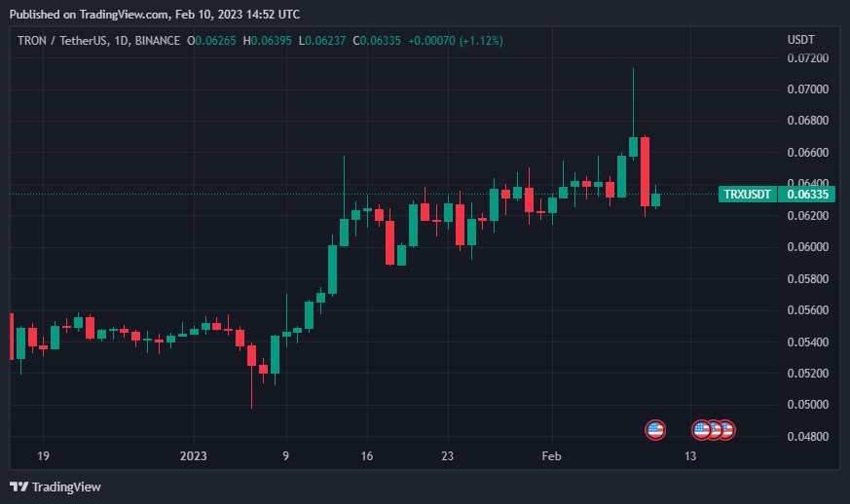
Task: Click the Feb label on time axis
Action: [x=552, y=455]
